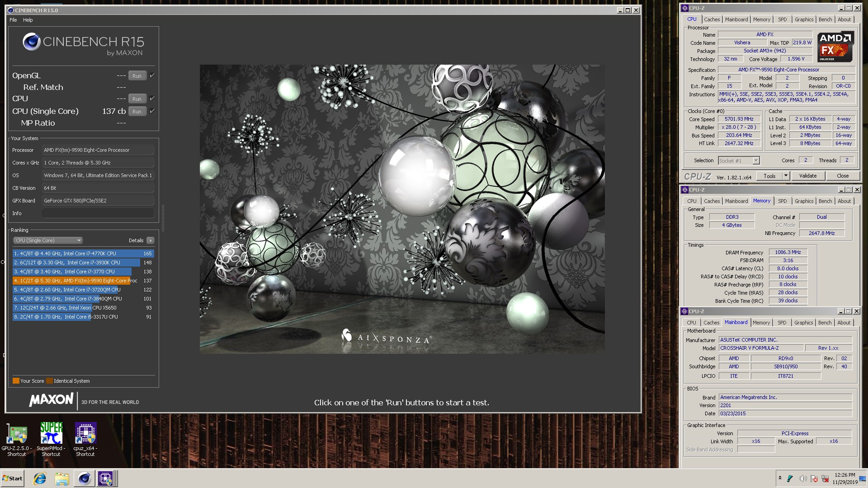Open About tab in top CPU-Z
This screenshot has width=868, height=488.
pos(844,19)
